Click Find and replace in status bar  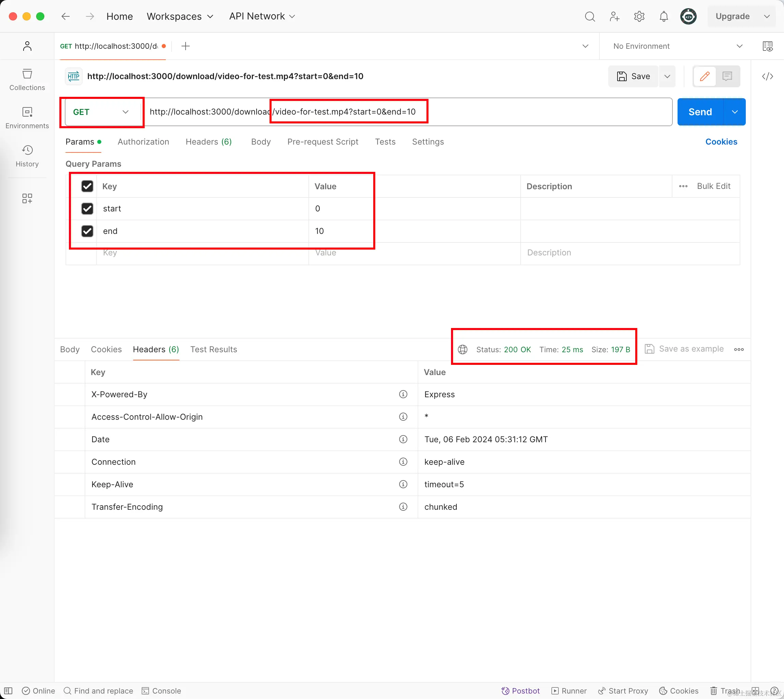point(98,691)
